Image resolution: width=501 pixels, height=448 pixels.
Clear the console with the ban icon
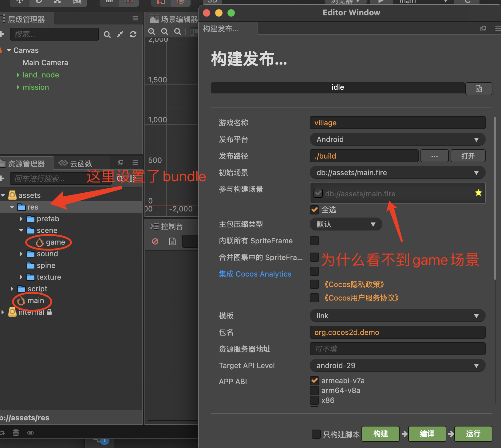pyautogui.click(x=155, y=242)
